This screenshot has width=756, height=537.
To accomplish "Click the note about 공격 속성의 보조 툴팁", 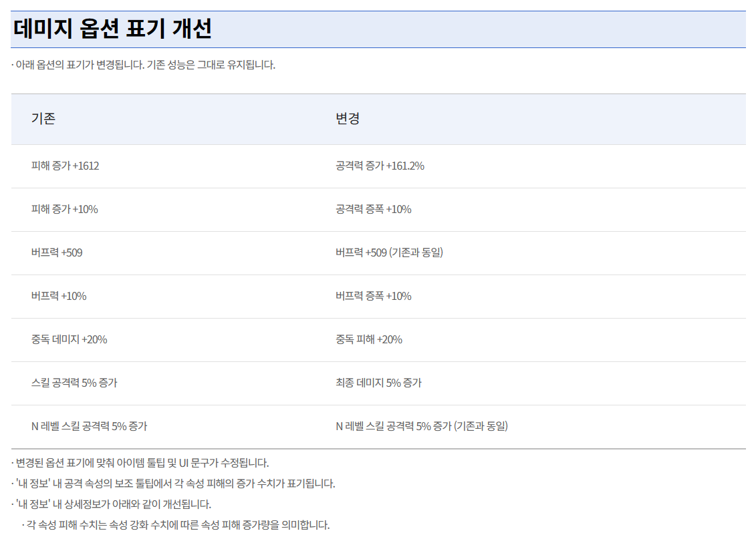I will pos(175,484).
